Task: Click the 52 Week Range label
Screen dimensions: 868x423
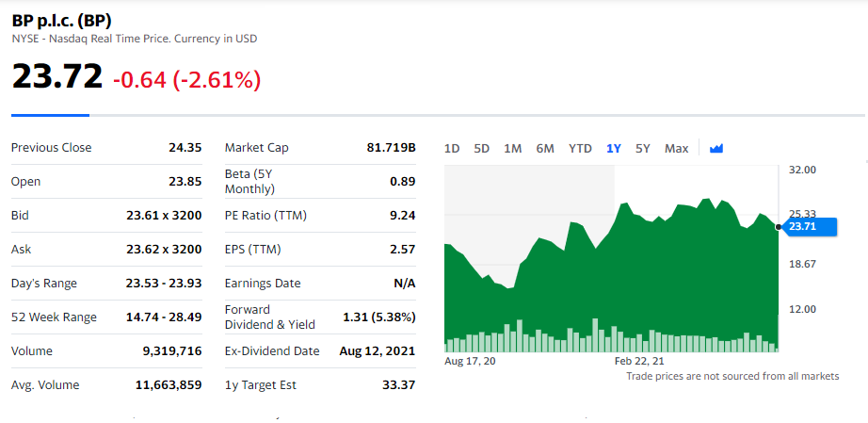Action: [54, 317]
